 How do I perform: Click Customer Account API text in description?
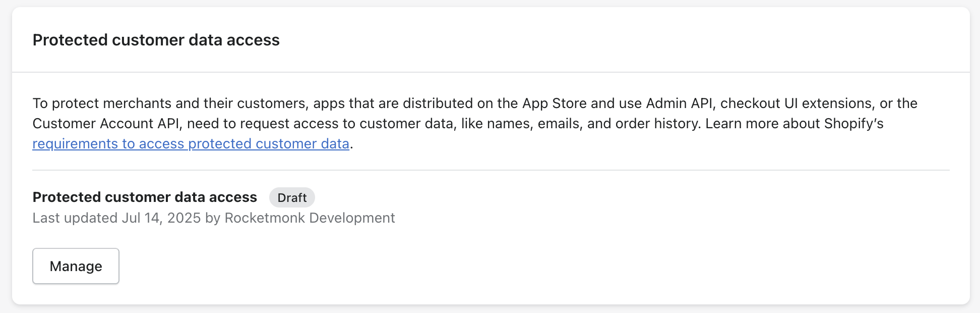point(104,124)
